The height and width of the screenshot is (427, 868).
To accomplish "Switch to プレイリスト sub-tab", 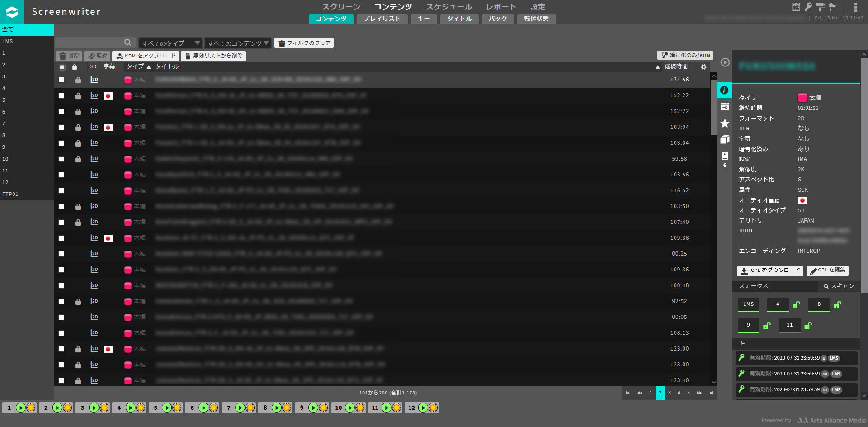I will (382, 19).
